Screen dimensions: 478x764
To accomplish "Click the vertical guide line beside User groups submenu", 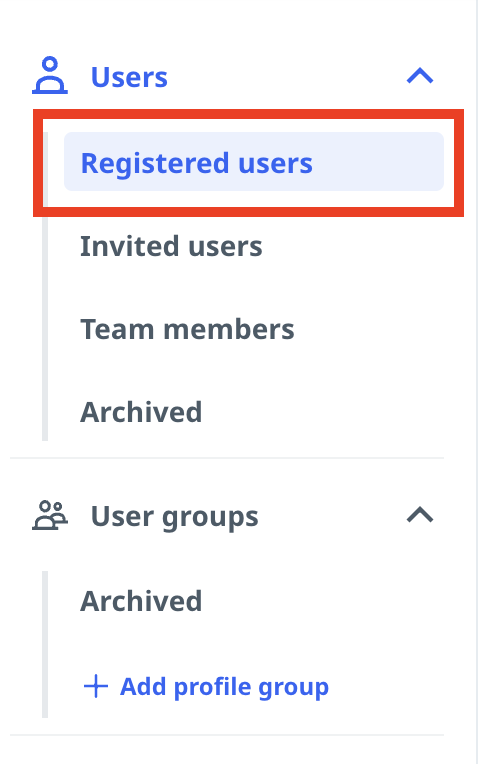I will coord(45,644).
